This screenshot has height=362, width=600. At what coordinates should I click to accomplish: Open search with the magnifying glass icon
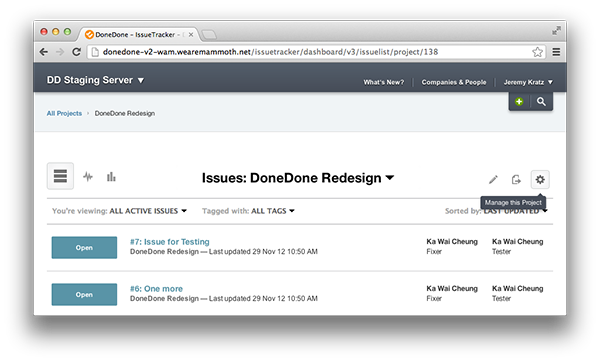tap(541, 101)
